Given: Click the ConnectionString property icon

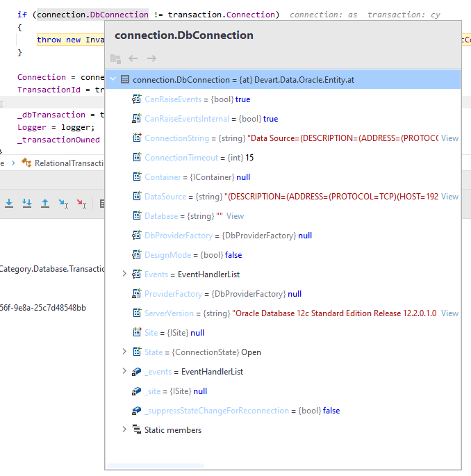Looking at the screenshot, I should point(137,138).
